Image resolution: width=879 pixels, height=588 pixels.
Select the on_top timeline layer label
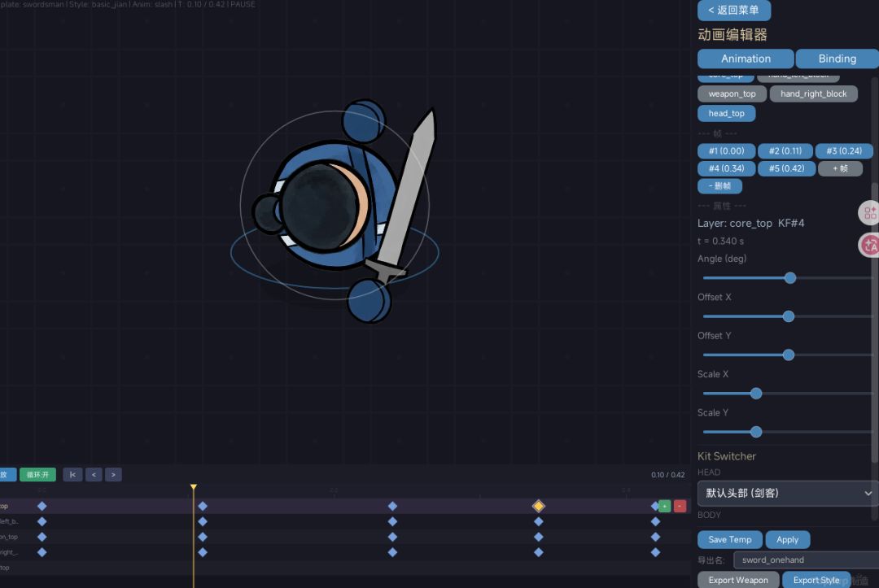[x=9, y=537]
